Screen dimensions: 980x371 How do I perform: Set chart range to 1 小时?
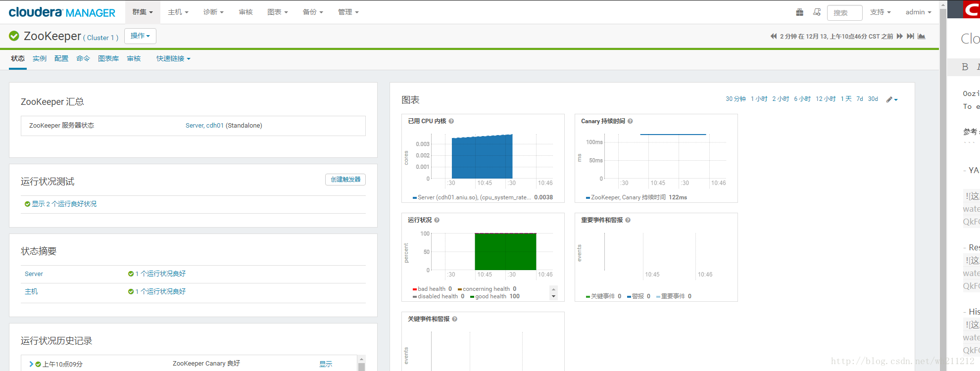point(759,99)
